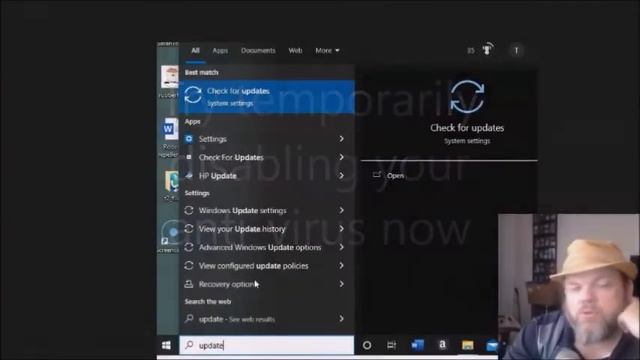
Task: Click the sync icon beside Check for updates
Action: [193, 95]
